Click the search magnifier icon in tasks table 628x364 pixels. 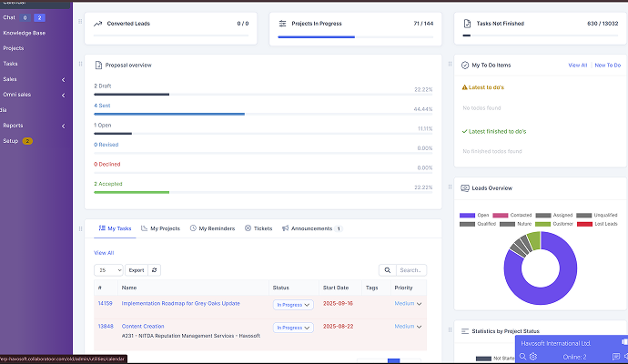pyautogui.click(x=387, y=270)
